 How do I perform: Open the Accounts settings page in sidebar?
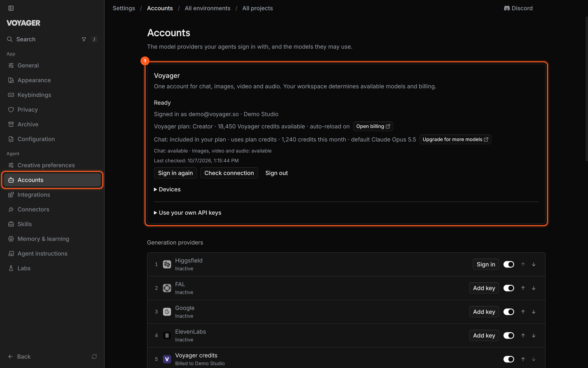52,180
